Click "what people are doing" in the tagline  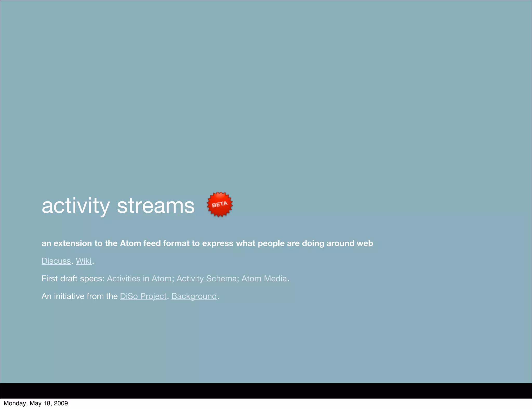[280, 243]
